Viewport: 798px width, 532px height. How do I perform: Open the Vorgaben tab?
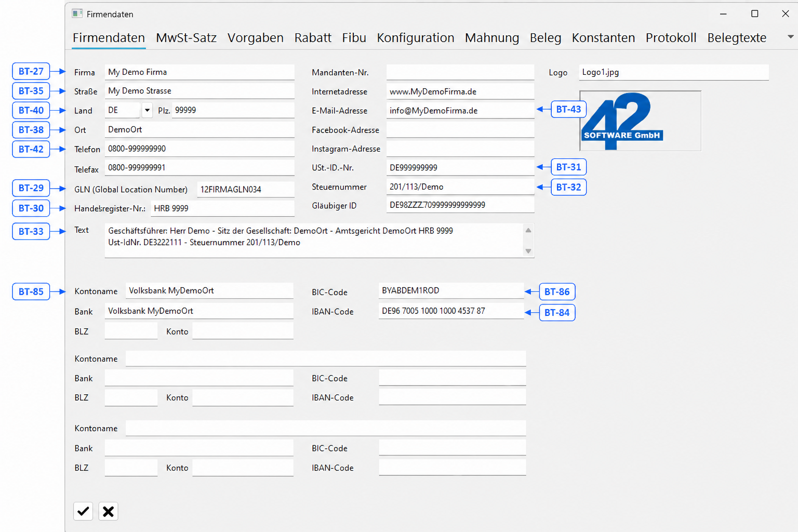click(255, 38)
